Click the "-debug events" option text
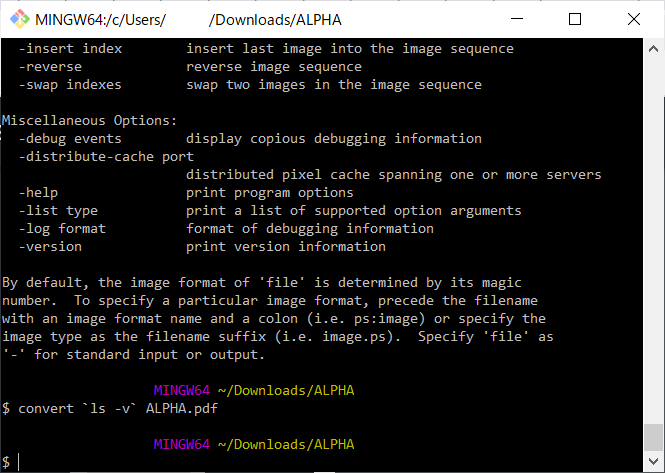This screenshot has height=473, width=665. click(70, 138)
